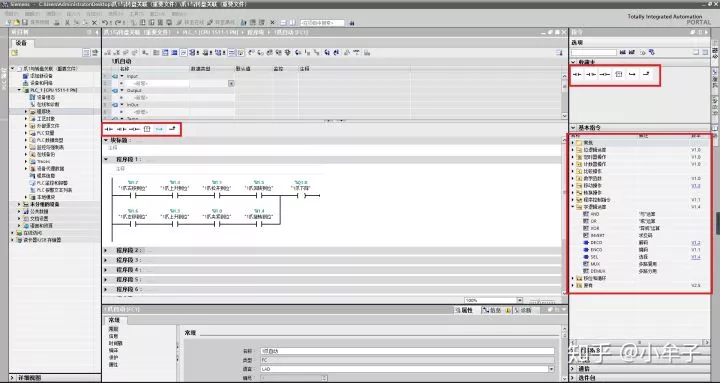Select the AND instruction in word logic folder
The height and width of the screenshot is (383, 720).
click(595, 214)
